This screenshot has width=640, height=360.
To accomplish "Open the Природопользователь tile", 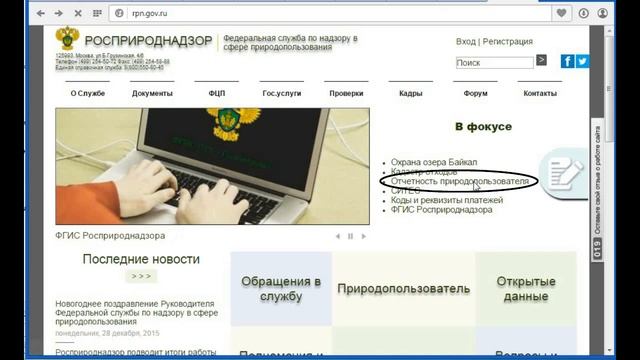I will tap(404, 289).
